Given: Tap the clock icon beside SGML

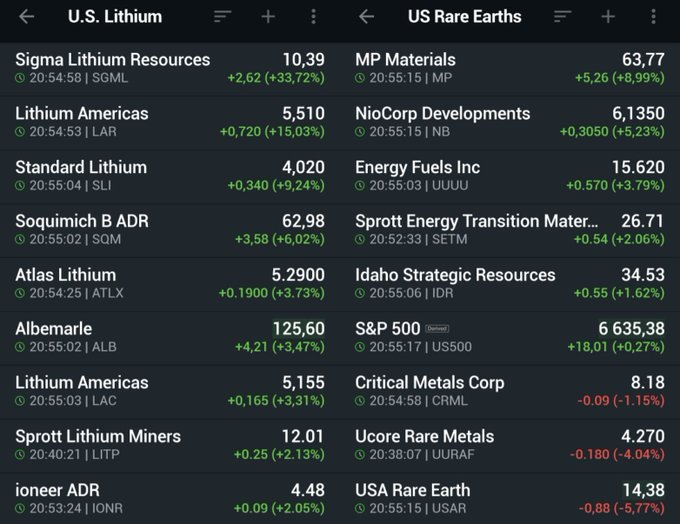Looking at the screenshot, I should click(x=20, y=78).
